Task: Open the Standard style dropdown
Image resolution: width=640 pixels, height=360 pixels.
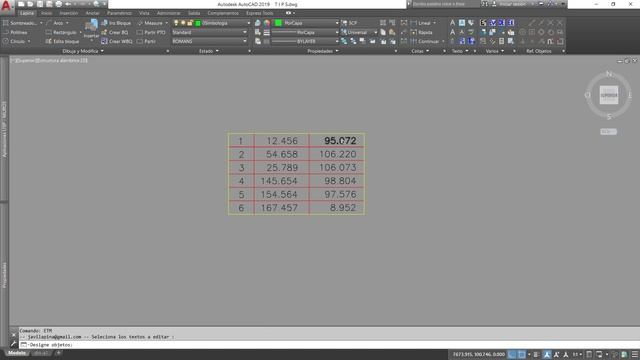Action: pyautogui.click(x=209, y=32)
